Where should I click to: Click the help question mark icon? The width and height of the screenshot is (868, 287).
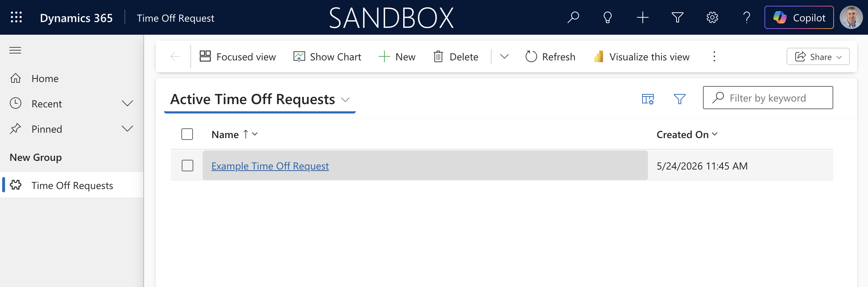point(747,17)
